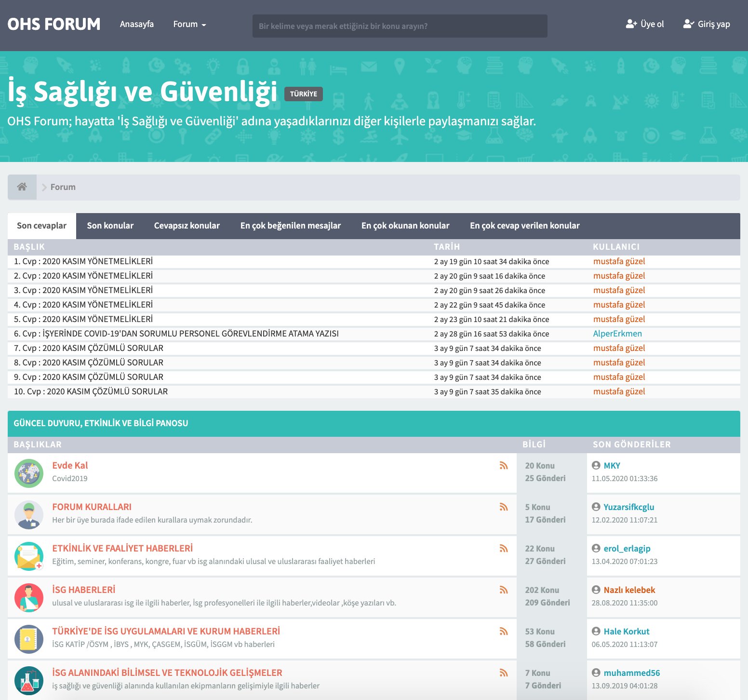Open RSS feed for Evde Kal
The height and width of the screenshot is (700, 748).
(504, 465)
